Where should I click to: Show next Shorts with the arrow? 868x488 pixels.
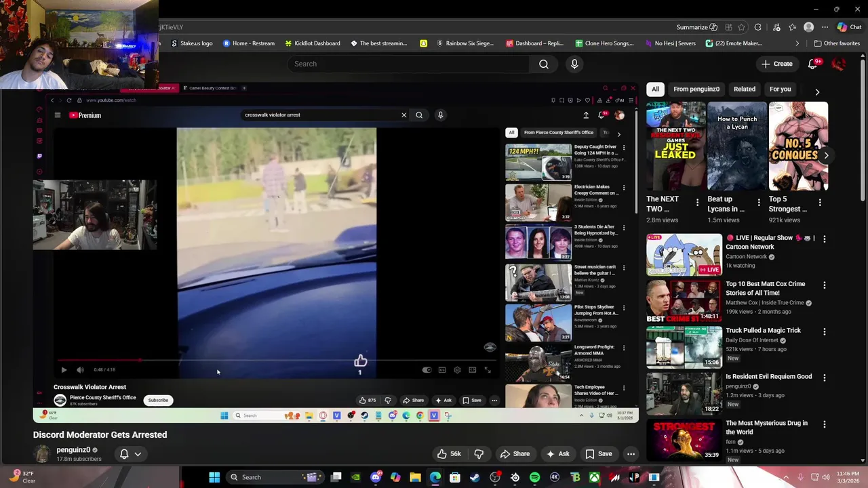[826, 155]
